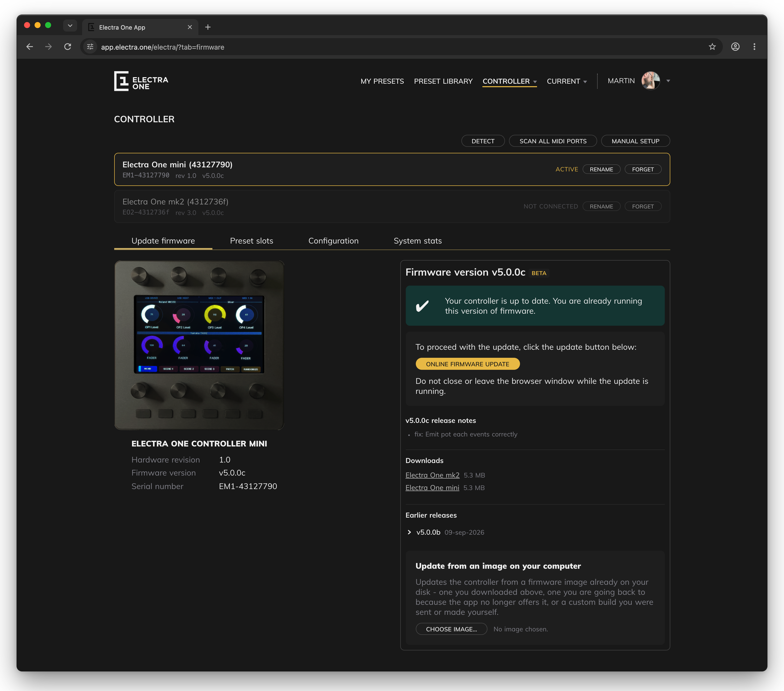This screenshot has height=691, width=784.
Task: Click the Electra One logo
Action: (141, 81)
